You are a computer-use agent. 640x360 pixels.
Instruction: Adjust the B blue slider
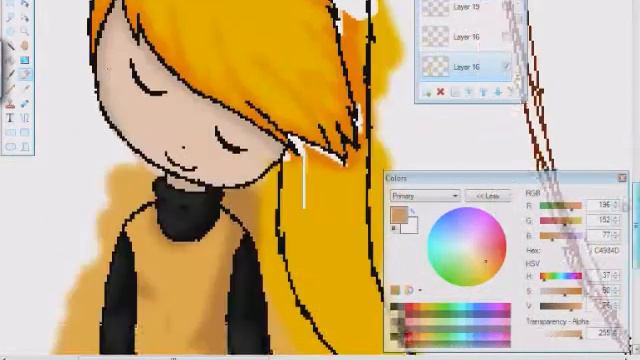[561, 236]
